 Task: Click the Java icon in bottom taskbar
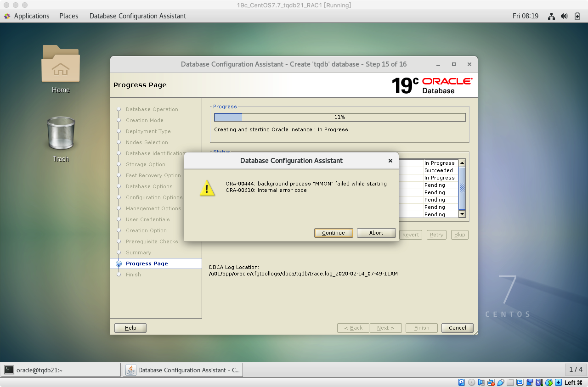(131, 370)
